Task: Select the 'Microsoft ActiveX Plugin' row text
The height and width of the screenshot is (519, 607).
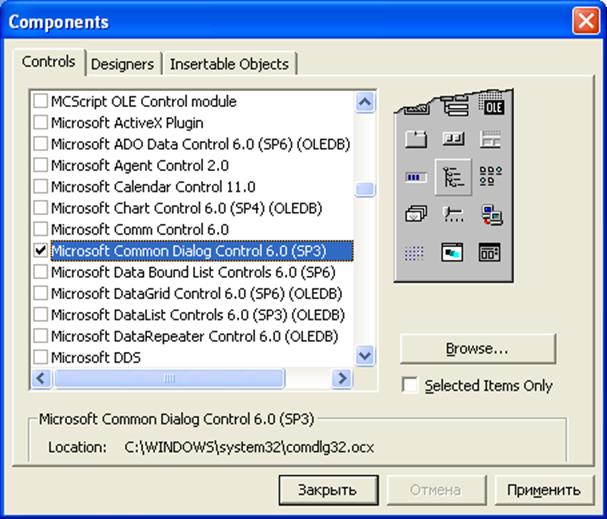Action: [127, 123]
